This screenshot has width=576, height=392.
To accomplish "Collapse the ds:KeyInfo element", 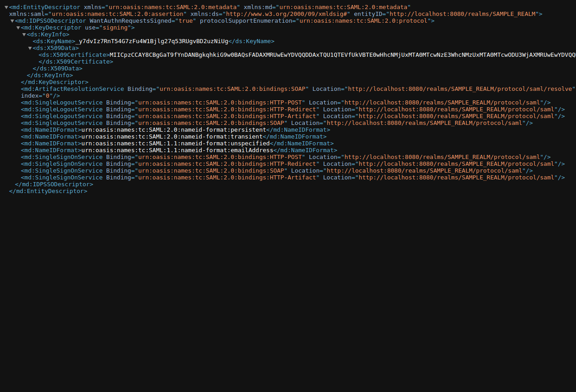I will [x=24, y=35].
